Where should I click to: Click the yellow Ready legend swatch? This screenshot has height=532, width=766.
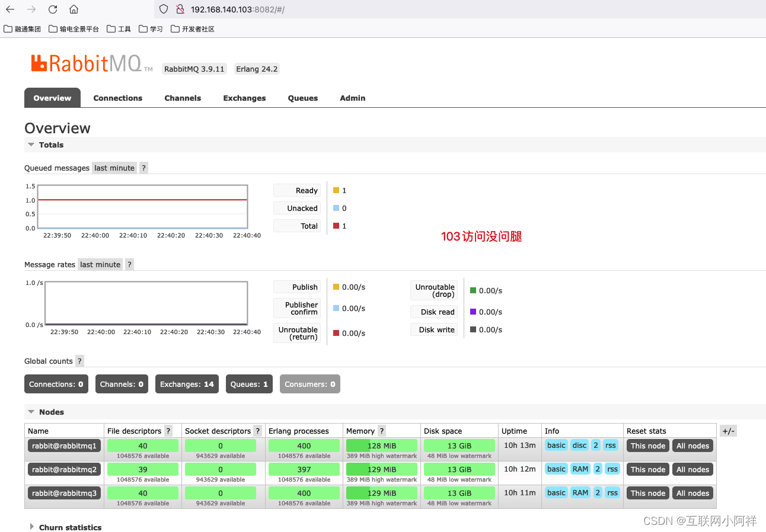(336, 191)
